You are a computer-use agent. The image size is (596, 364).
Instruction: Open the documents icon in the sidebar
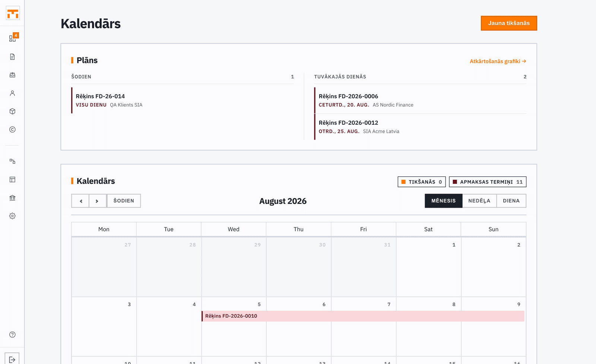point(12,57)
